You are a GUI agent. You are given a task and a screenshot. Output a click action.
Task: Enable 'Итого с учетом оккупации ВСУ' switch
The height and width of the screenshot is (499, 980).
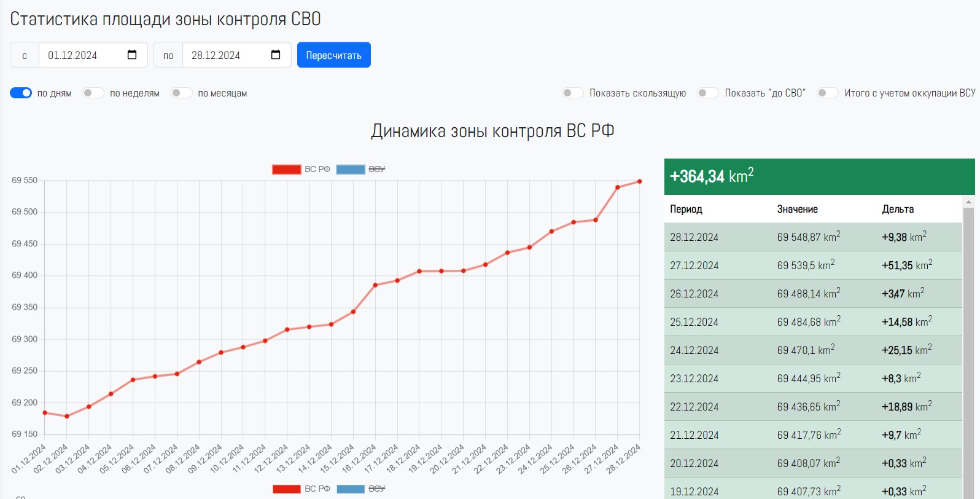tap(827, 93)
